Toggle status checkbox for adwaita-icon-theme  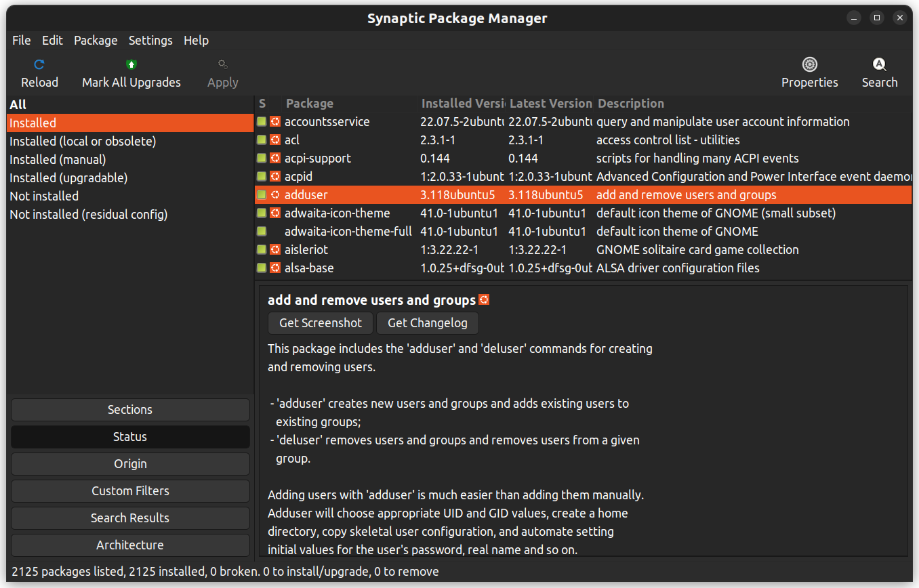262,213
